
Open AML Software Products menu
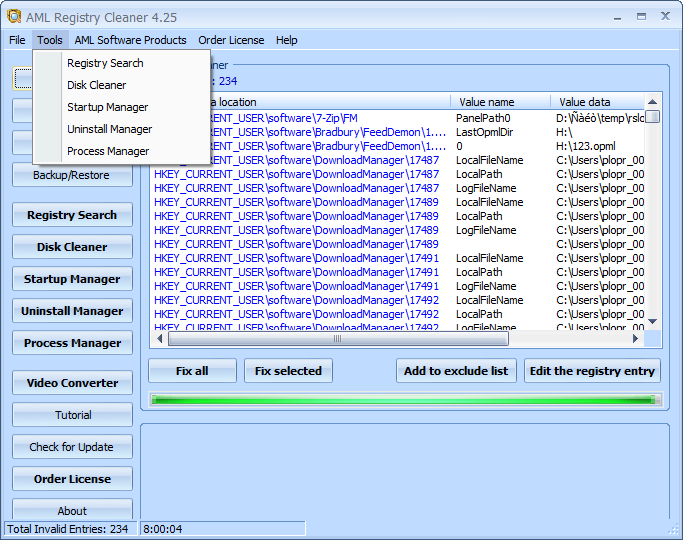coord(130,40)
